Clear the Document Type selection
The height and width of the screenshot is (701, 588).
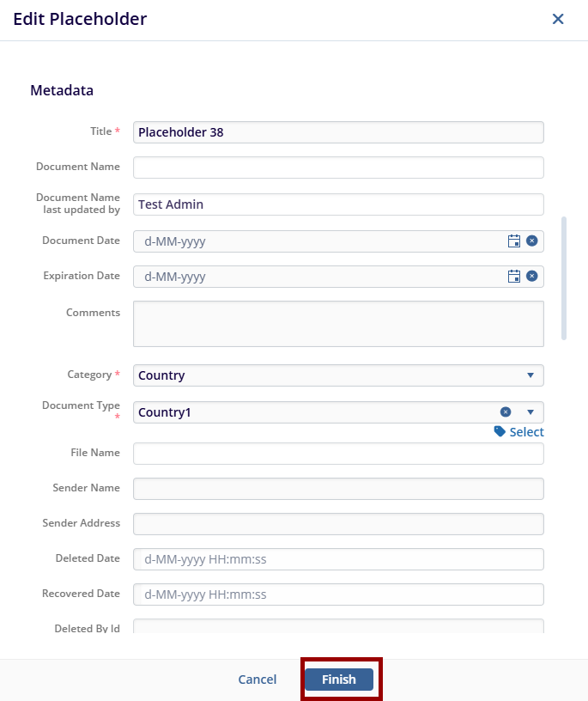click(506, 411)
